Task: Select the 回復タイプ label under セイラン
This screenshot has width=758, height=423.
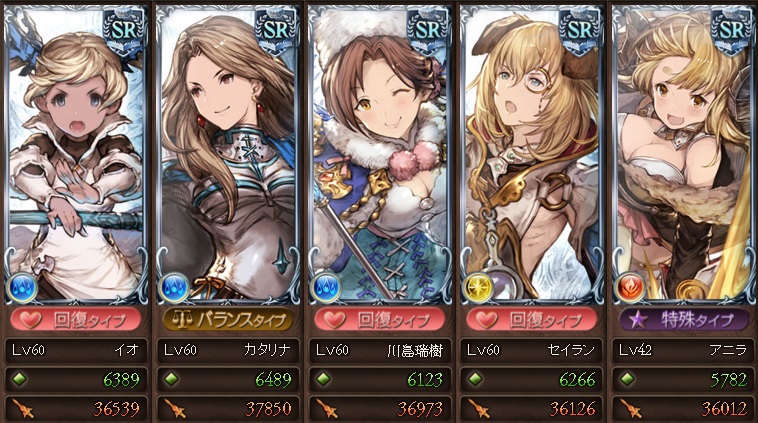Action: (x=532, y=320)
